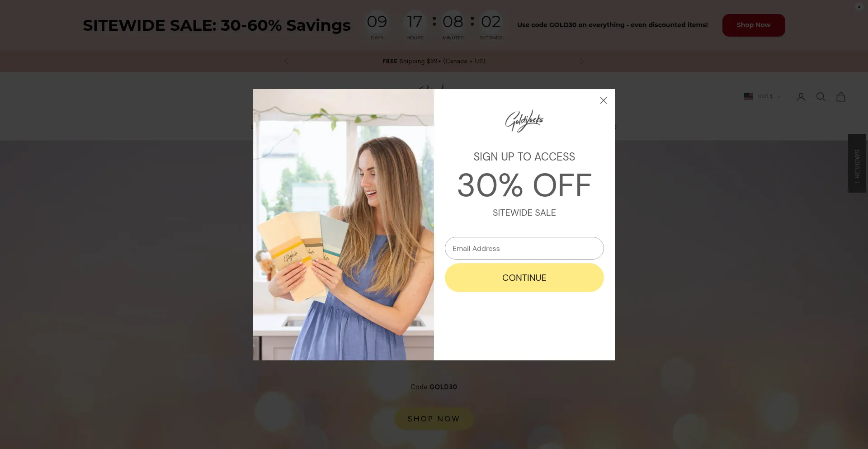Click the woman holding wraps promo image

(x=344, y=225)
